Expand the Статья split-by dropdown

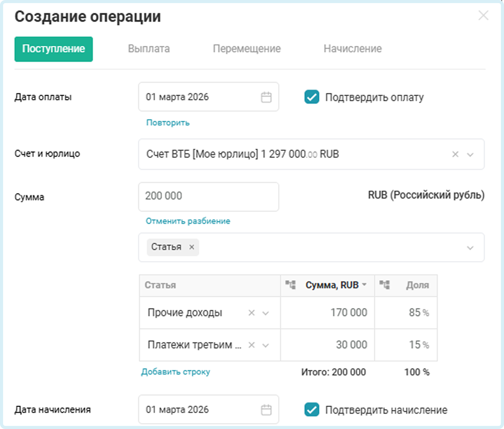470,248
